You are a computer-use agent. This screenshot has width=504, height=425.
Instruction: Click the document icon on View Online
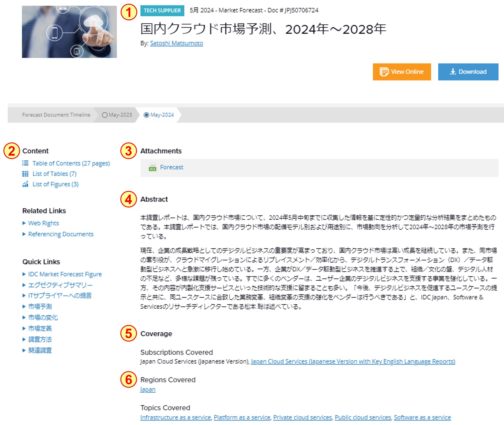coord(384,72)
